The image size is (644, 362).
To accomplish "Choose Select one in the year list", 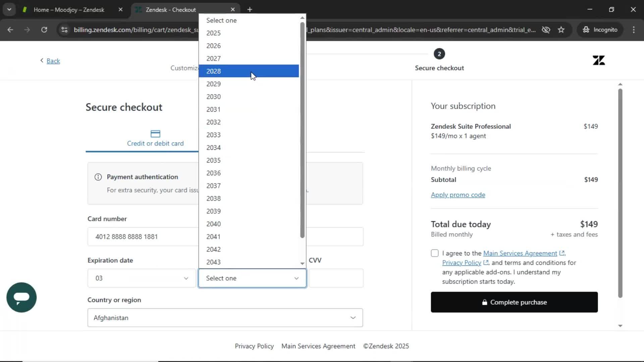I will pyautogui.click(x=249, y=20).
